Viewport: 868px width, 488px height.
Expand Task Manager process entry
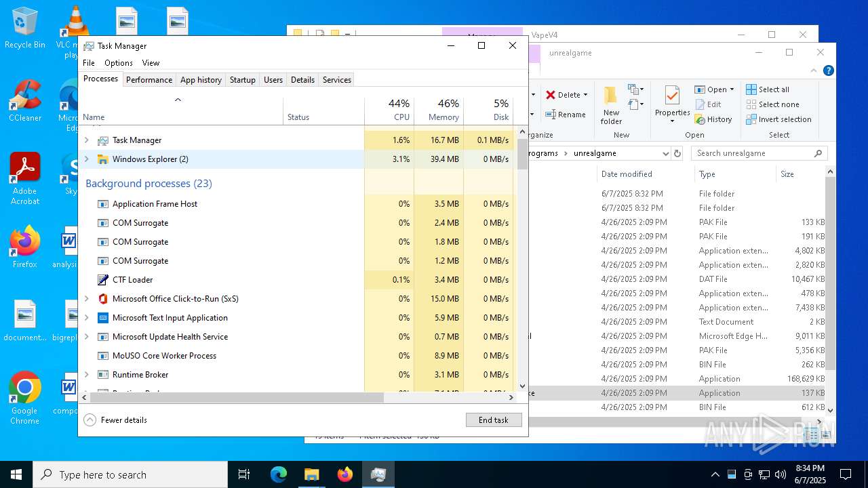coord(86,140)
